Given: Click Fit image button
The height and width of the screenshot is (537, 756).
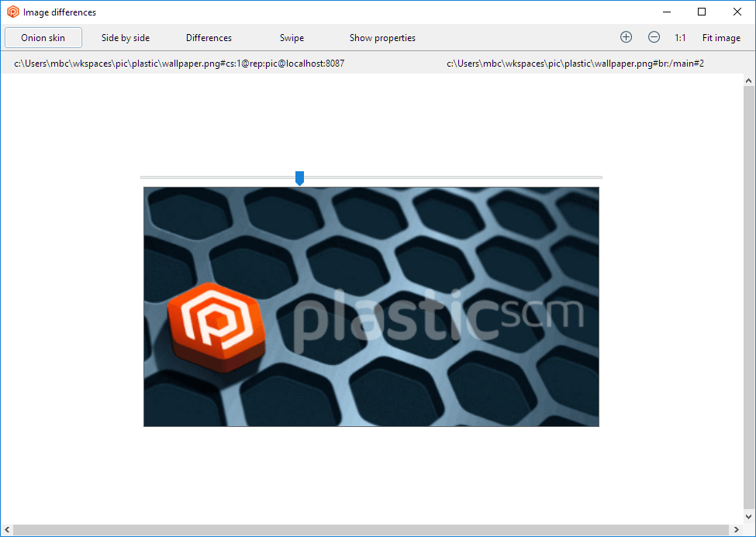Looking at the screenshot, I should pyautogui.click(x=721, y=38).
